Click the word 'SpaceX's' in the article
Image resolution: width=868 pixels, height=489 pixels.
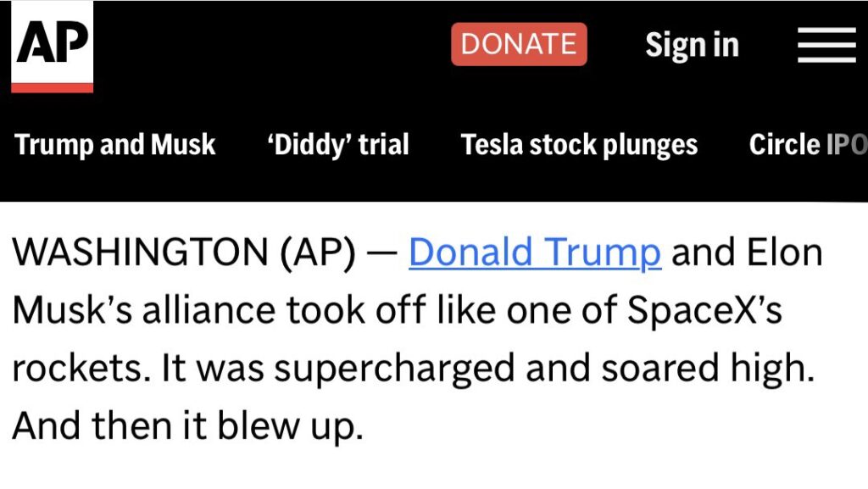click(704, 310)
